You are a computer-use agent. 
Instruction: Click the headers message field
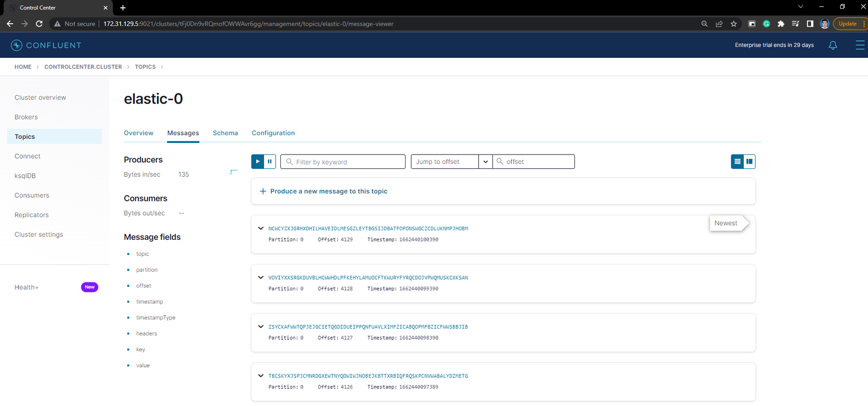coord(147,333)
